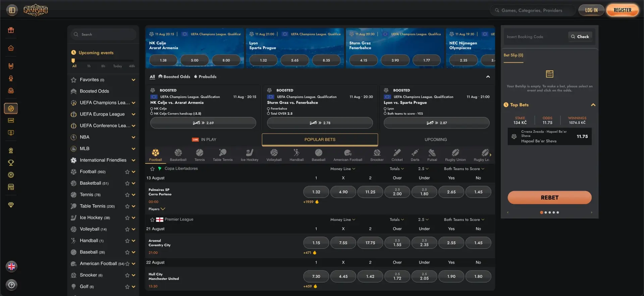
Task: Favorite the Snooker category star
Action: [x=127, y=275]
